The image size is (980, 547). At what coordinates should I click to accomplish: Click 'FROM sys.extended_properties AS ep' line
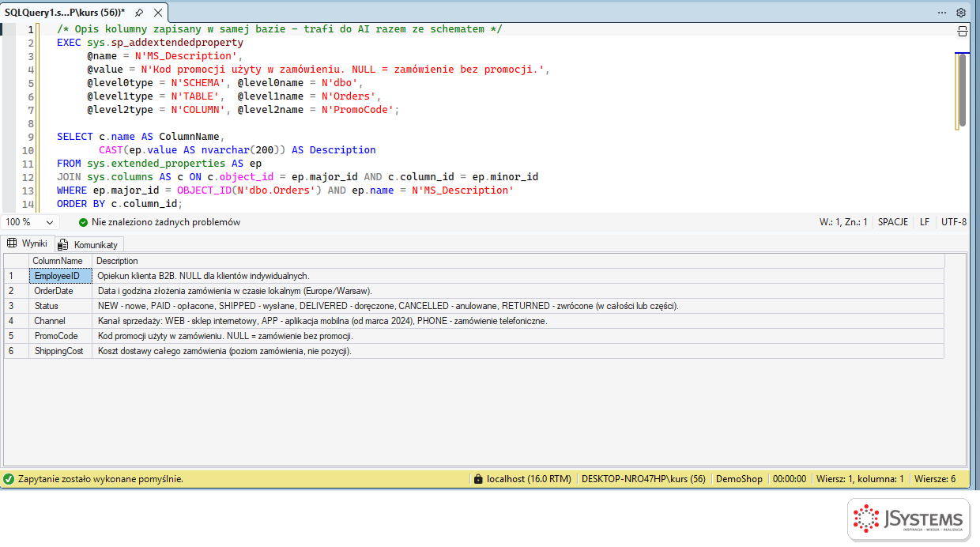point(159,164)
